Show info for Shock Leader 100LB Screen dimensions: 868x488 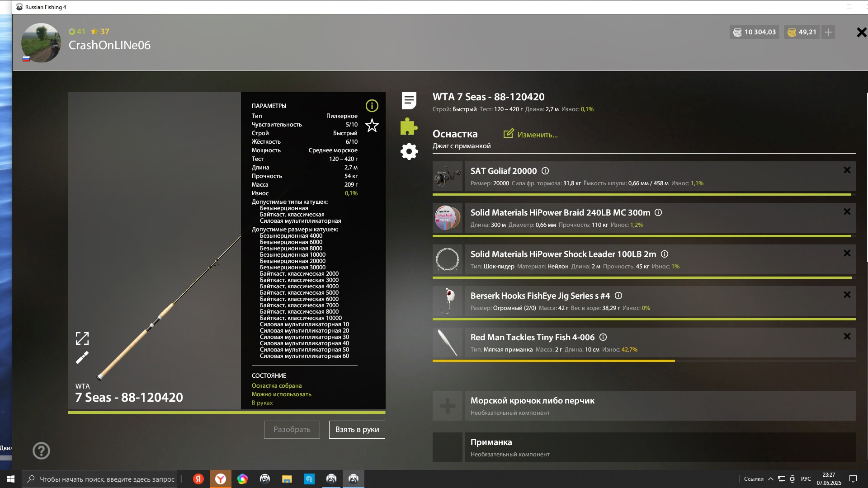pos(665,254)
